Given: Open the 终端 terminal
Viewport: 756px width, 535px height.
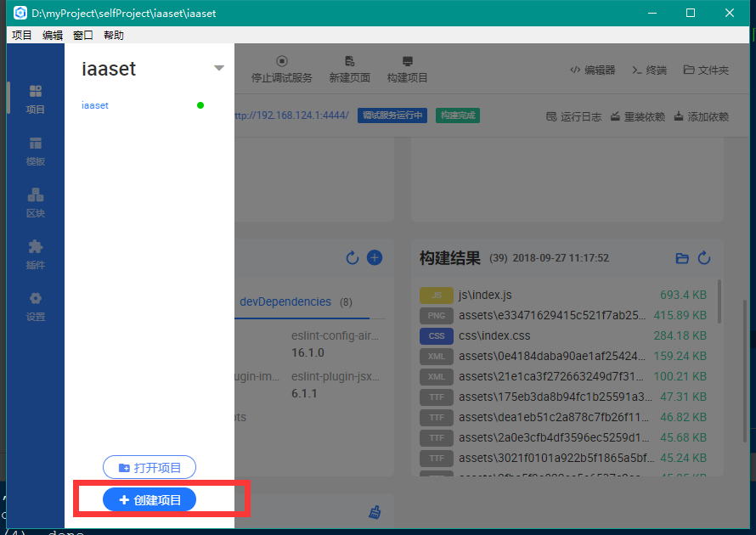Looking at the screenshot, I should point(649,70).
